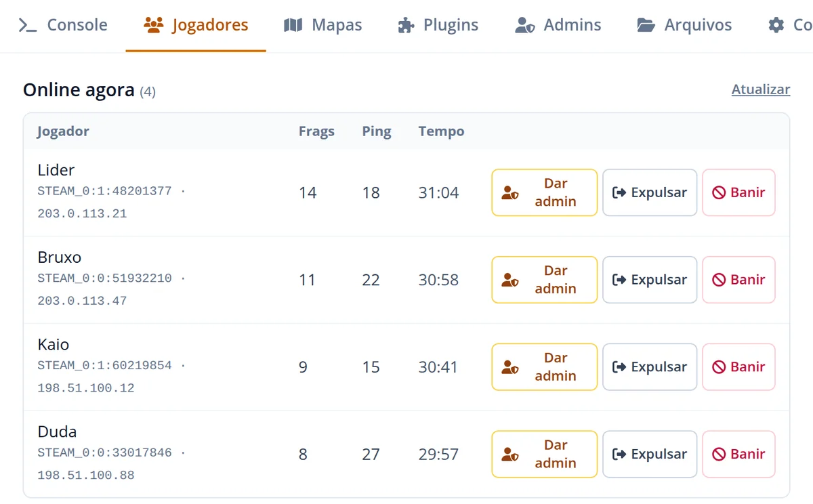Click the Ping column header
The width and height of the screenshot is (813, 504).
[x=377, y=131]
